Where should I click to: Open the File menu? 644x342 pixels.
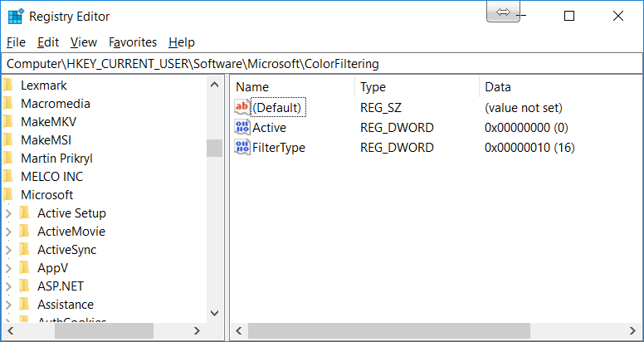coord(16,42)
